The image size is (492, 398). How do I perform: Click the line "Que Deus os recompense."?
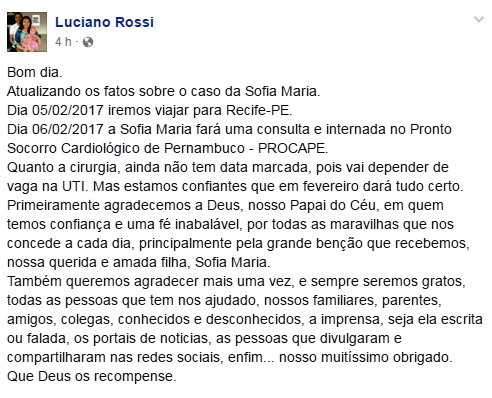[92, 376]
